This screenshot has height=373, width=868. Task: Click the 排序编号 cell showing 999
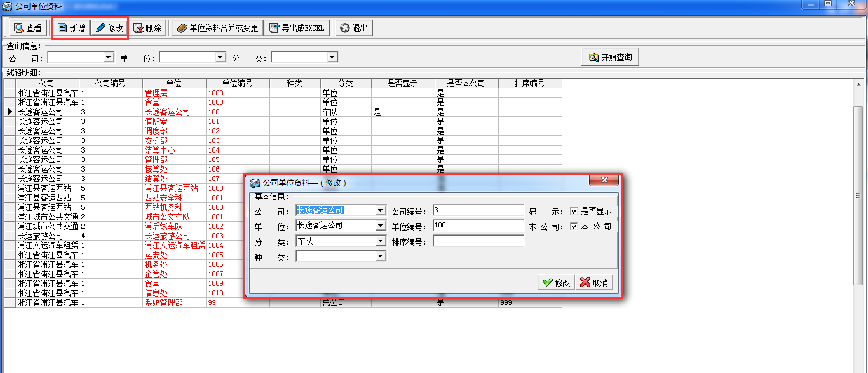(x=530, y=302)
